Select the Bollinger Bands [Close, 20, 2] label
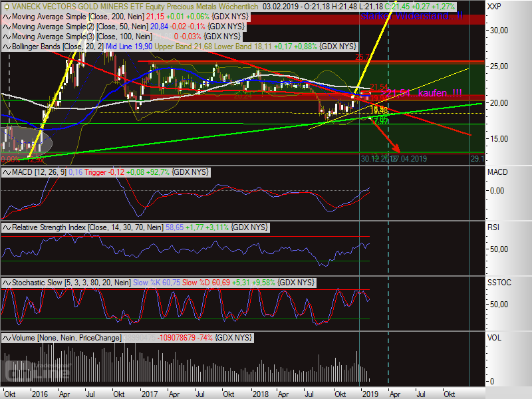Screen dimensions: 532x399 click(58, 47)
